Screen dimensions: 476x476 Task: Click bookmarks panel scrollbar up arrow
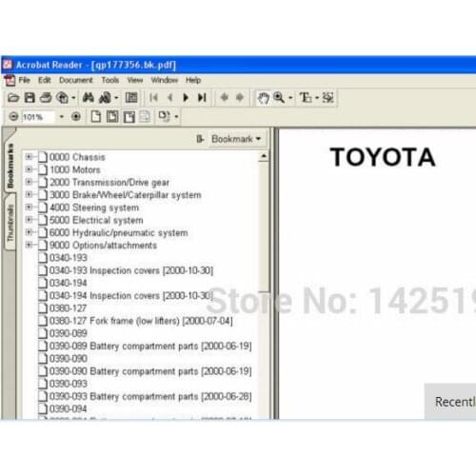264,156
